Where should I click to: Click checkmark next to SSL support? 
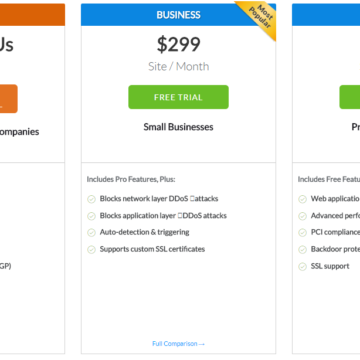[x=302, y=266]
